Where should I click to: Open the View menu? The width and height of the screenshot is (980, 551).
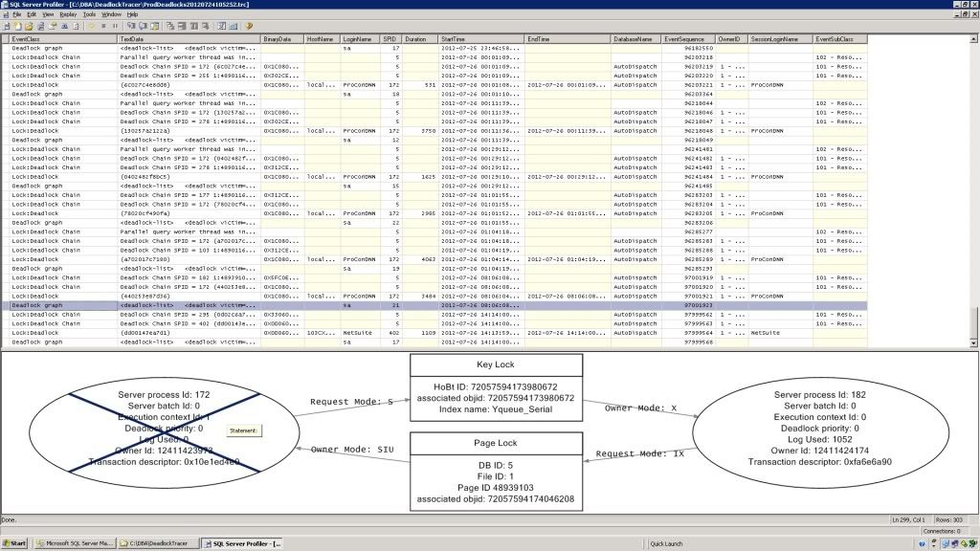pyautogui.click(x=48, y=14)
